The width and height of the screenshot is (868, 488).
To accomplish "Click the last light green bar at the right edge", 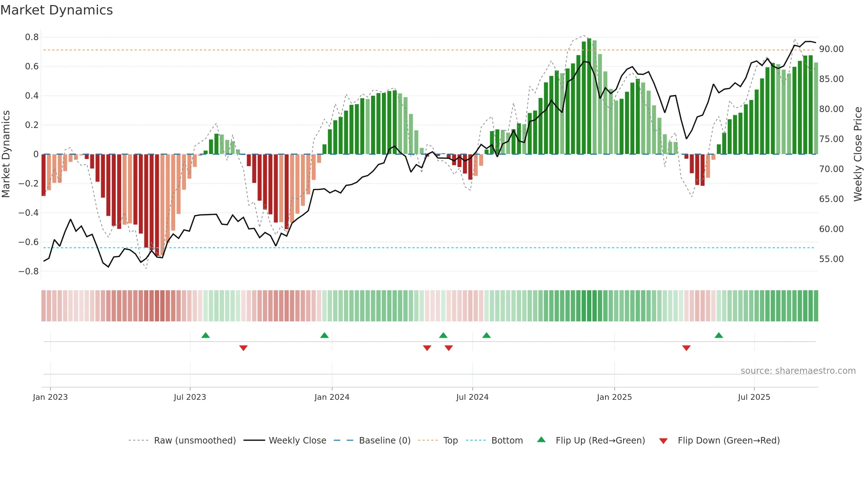I will [816, 108].
